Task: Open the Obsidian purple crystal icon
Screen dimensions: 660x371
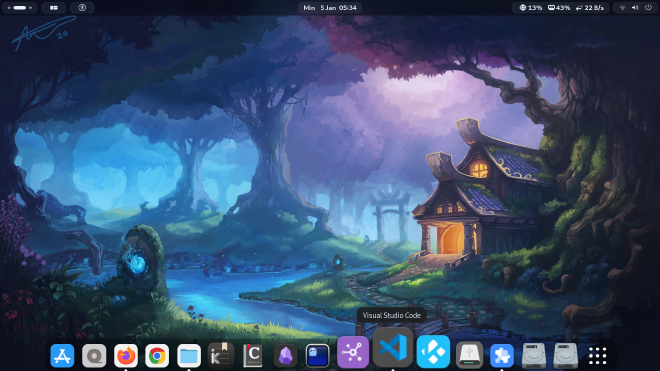Action: 285,355
